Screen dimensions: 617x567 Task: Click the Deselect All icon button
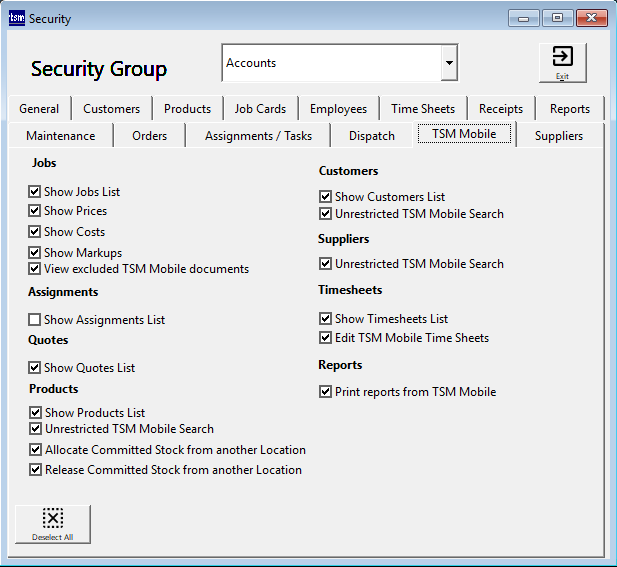click(53, 524)
